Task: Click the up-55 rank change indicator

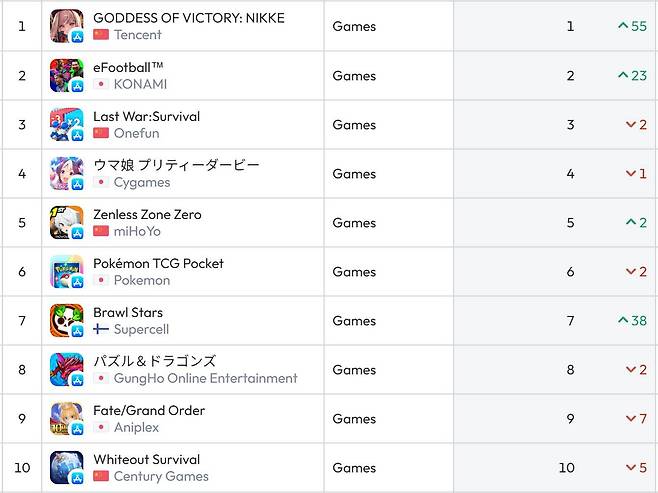Action: (632, 26)
